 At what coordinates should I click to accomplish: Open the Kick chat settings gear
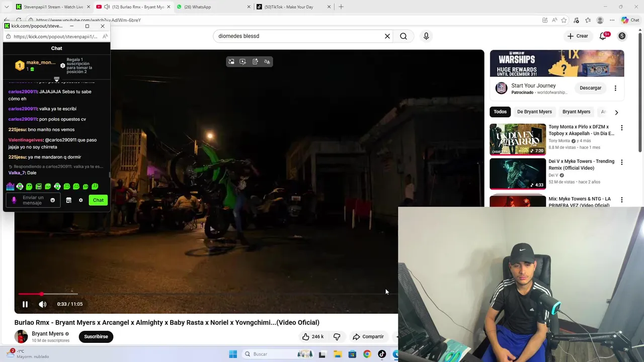point(80,200)
